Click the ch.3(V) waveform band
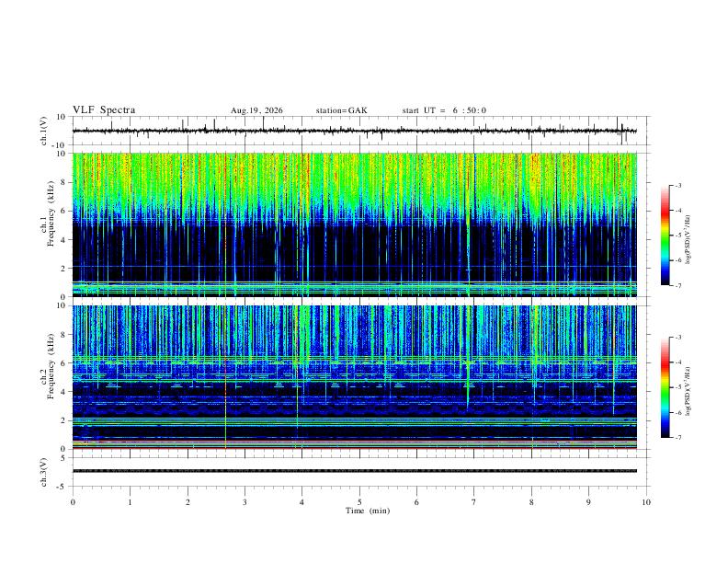Viewport: 728px width, 563px height. [x=355, y=471]
